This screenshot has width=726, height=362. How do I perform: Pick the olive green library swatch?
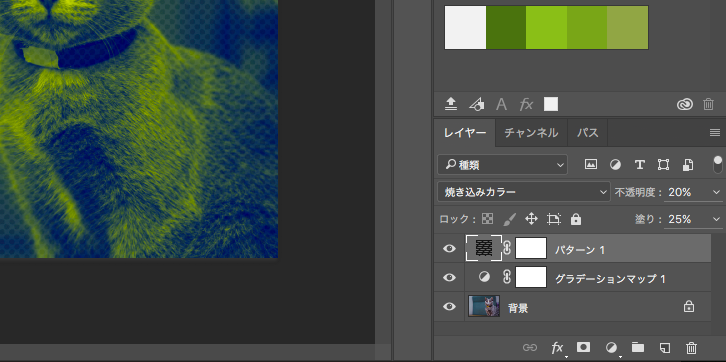point(627,28)
